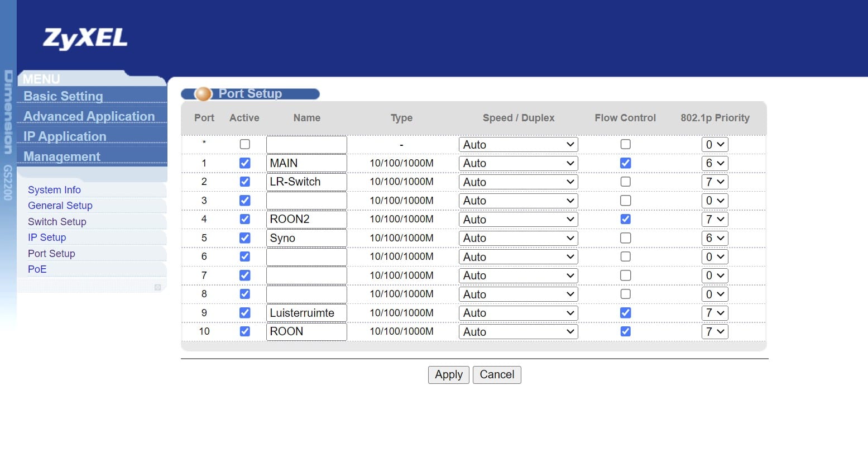The width and height of the screenshot is (868, 461).
Task: Open the Management menu section
Action: click(x=62, y=156)
